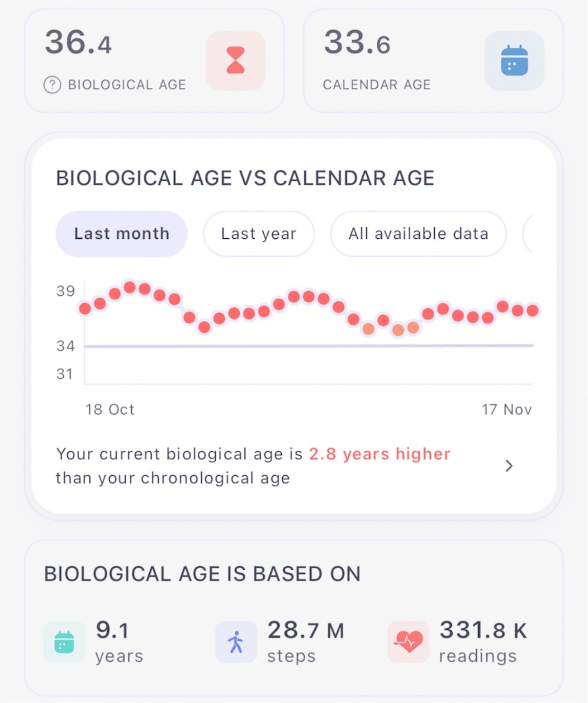The width and height of the screenshot is (588, 703).
Task: Tap the partially hidden range chip on the right
Action: (x=528, y=234)
